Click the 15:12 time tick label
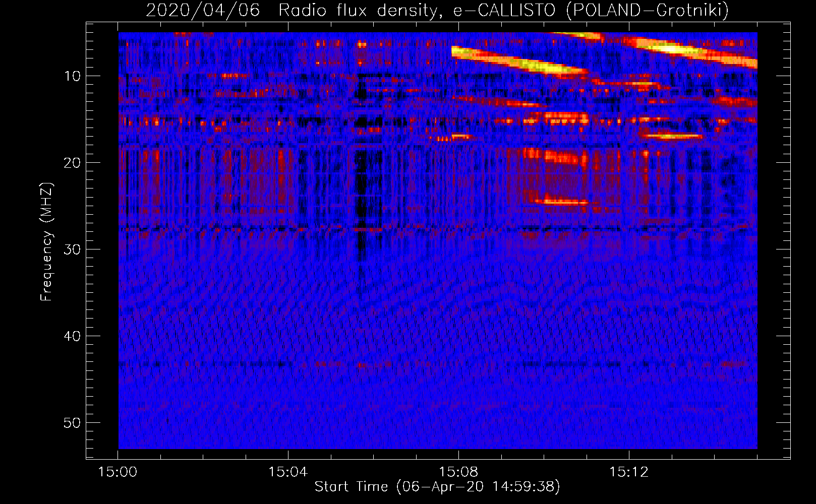The width and height of the screenshot is (816, 504). click(629, 472)
